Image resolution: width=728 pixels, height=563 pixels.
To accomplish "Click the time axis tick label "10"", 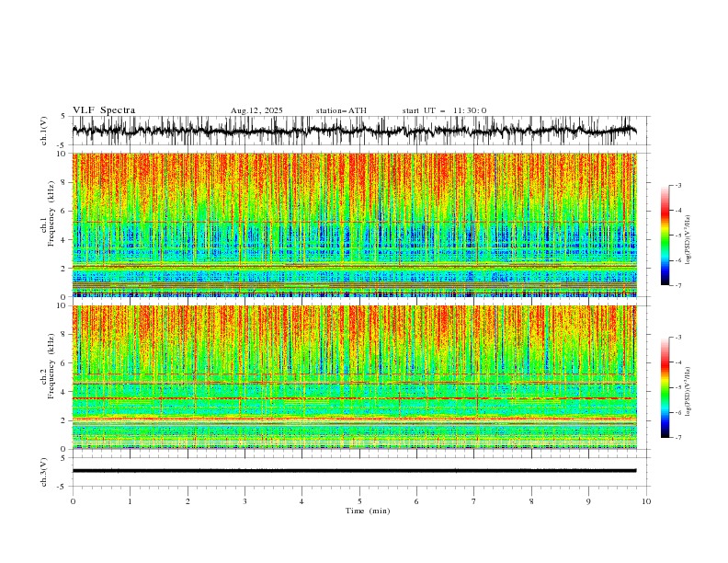I will 646,501.
